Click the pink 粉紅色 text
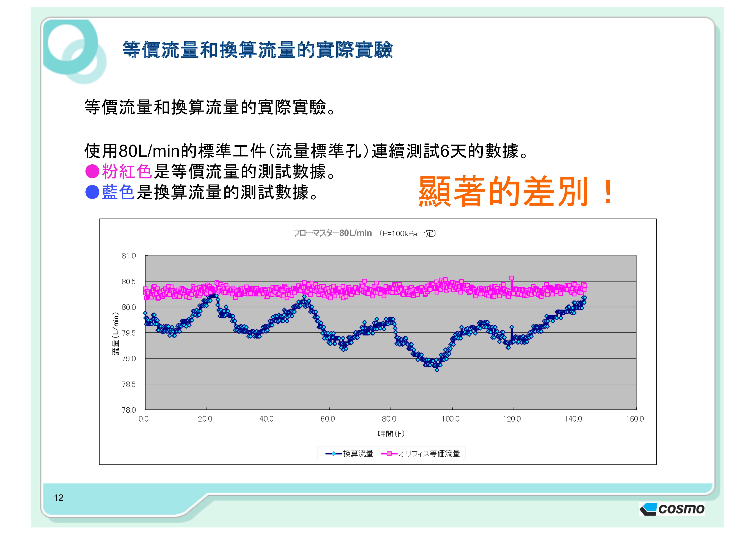The image size is (756, 535). coord(127,171)
